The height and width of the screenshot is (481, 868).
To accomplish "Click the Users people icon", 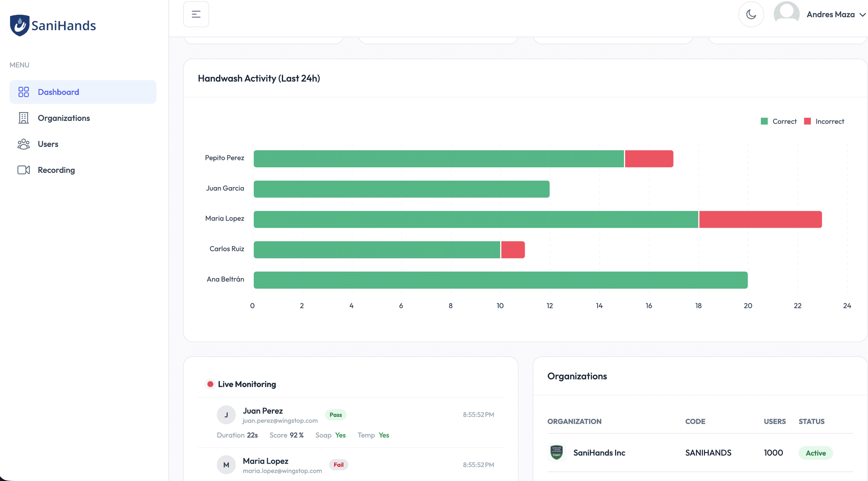I will [x=24, y=144].
